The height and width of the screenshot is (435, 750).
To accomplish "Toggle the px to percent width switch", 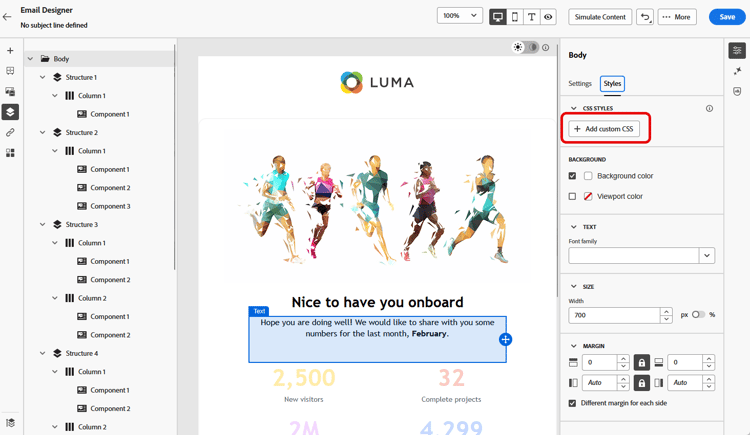I will click(698, 314).
